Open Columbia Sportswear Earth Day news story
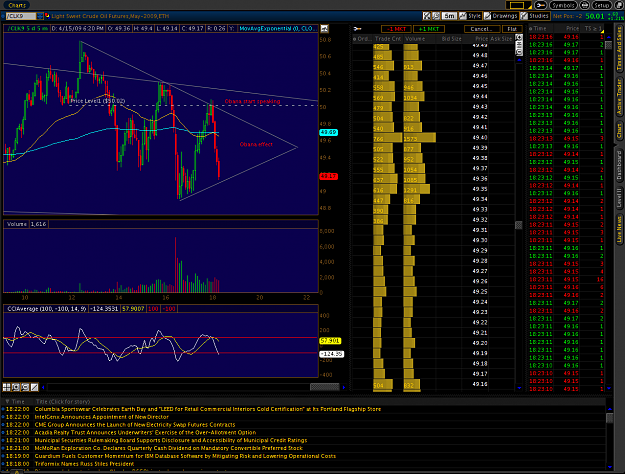 pos(208,409)
